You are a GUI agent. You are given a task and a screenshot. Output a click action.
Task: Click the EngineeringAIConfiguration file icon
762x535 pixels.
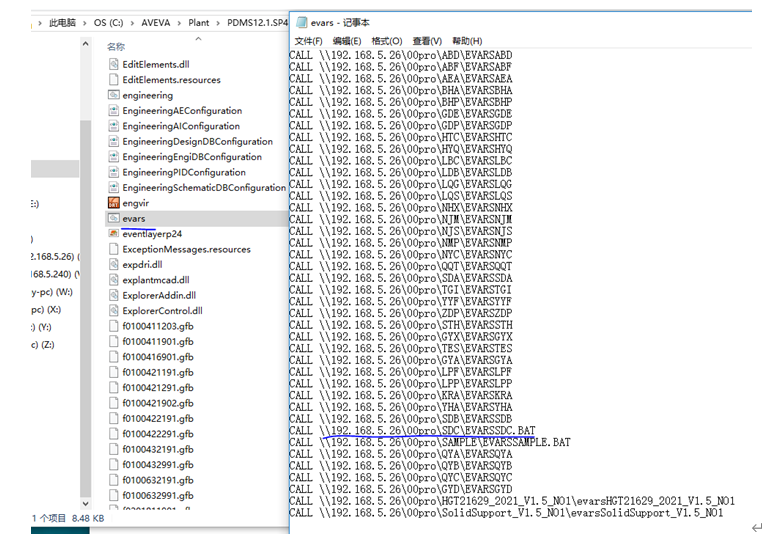click(114, 126)
